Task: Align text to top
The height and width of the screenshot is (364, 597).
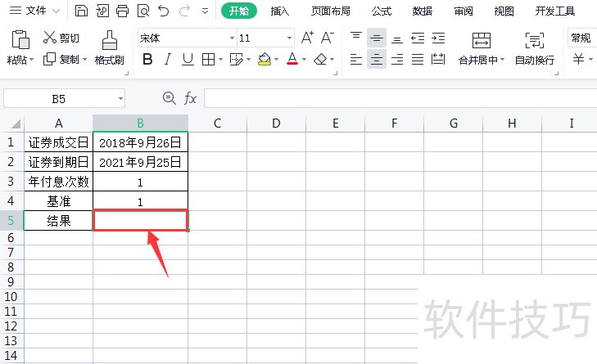Action: click(x=356, y=38)
